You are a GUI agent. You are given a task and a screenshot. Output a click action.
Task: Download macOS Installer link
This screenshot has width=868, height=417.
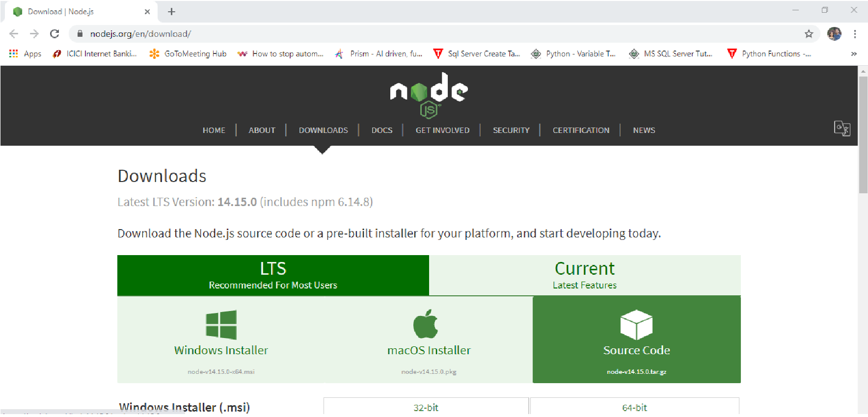[x=429, y=350]
